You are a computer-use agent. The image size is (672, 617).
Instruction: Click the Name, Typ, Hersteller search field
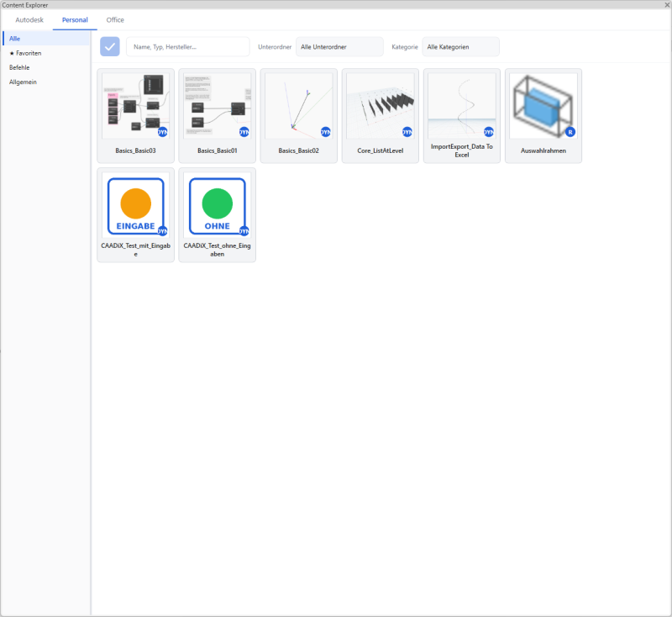(187, 47)
